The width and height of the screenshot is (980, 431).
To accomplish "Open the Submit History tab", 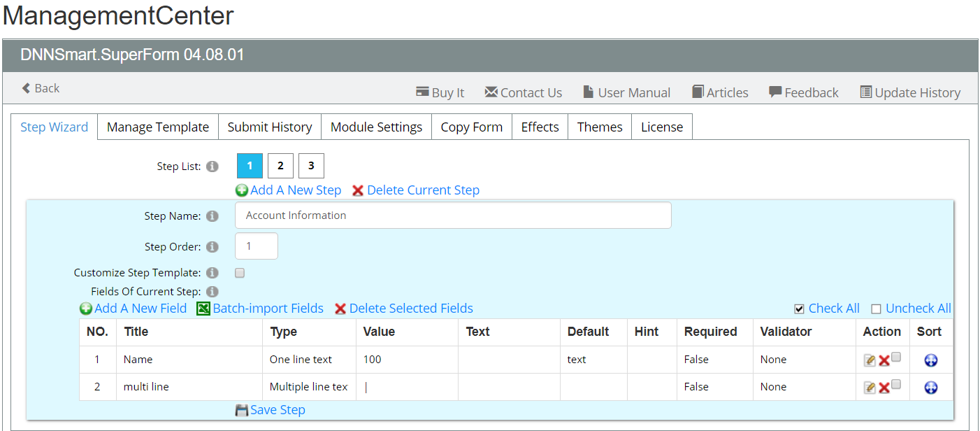I will (x=270, y=127).
